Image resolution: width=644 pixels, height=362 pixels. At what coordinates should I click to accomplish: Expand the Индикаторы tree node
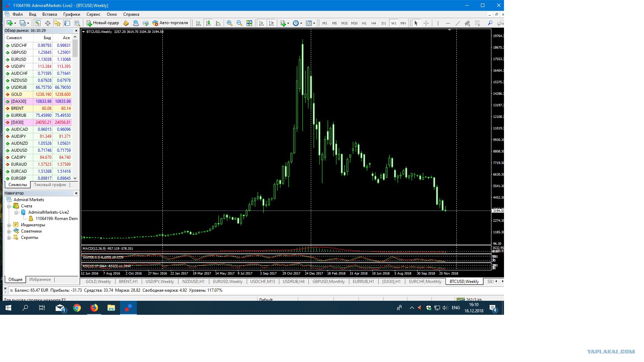(x=9, y=225)
